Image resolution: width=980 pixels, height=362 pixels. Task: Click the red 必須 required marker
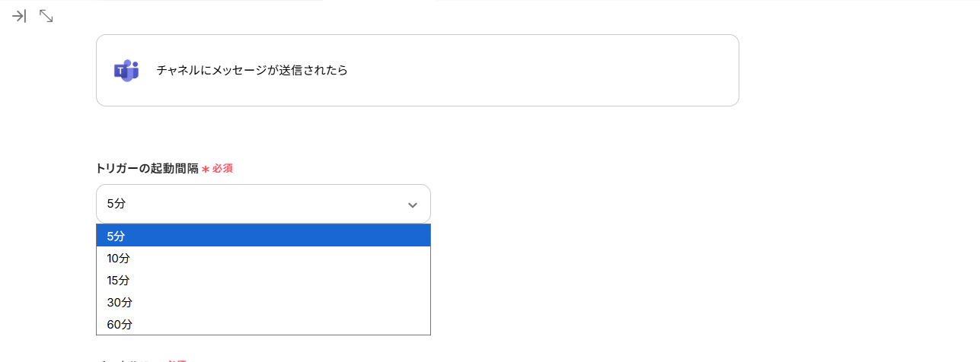(x=222, y=168)
